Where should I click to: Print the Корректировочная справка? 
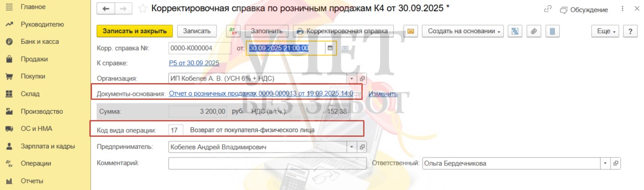coord(342,31)
